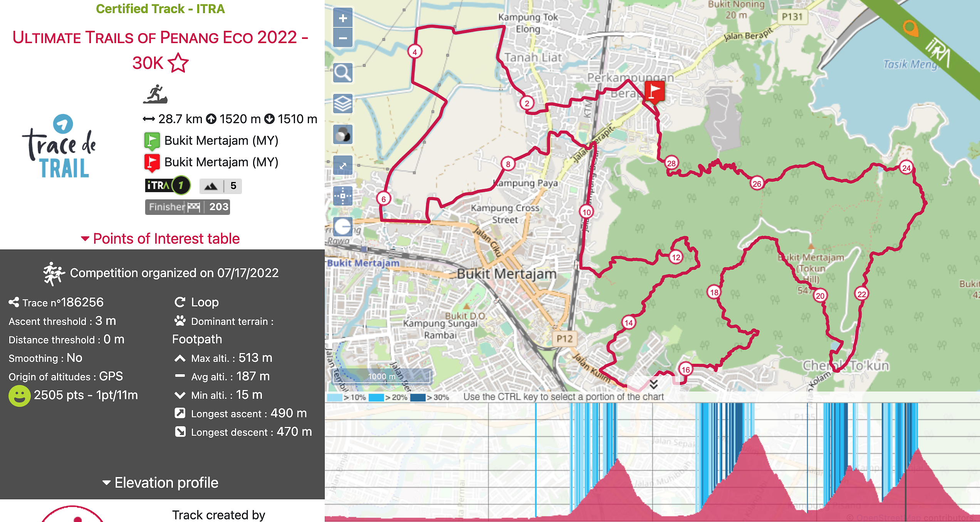Select the zoom in tool on the map
The image size is (980, 522).
(x=342, y=17)
